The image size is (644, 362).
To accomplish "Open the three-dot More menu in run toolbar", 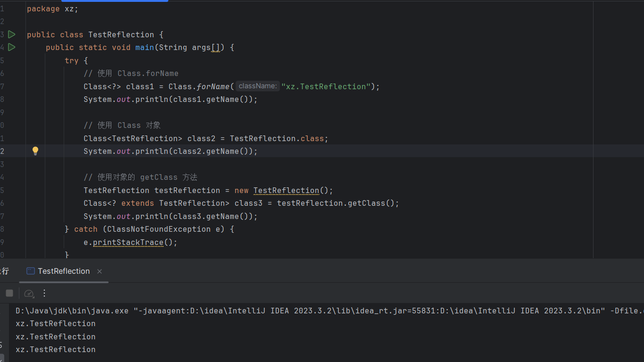I will tap(44, 293).
